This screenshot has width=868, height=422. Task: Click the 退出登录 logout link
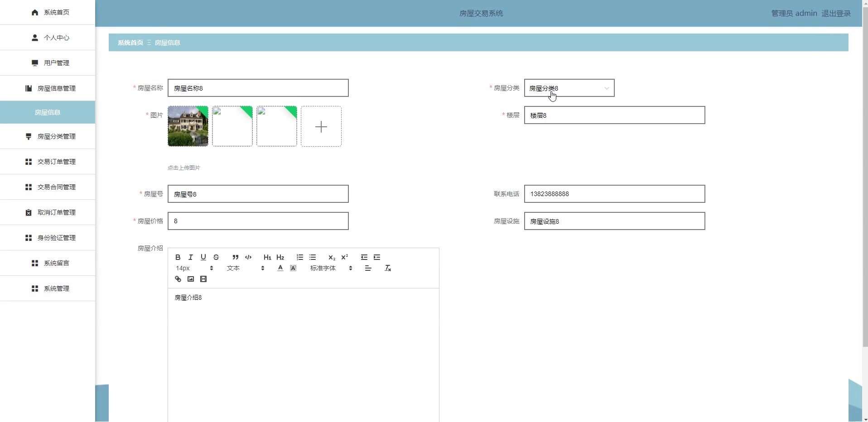click(x=836, y=14)
